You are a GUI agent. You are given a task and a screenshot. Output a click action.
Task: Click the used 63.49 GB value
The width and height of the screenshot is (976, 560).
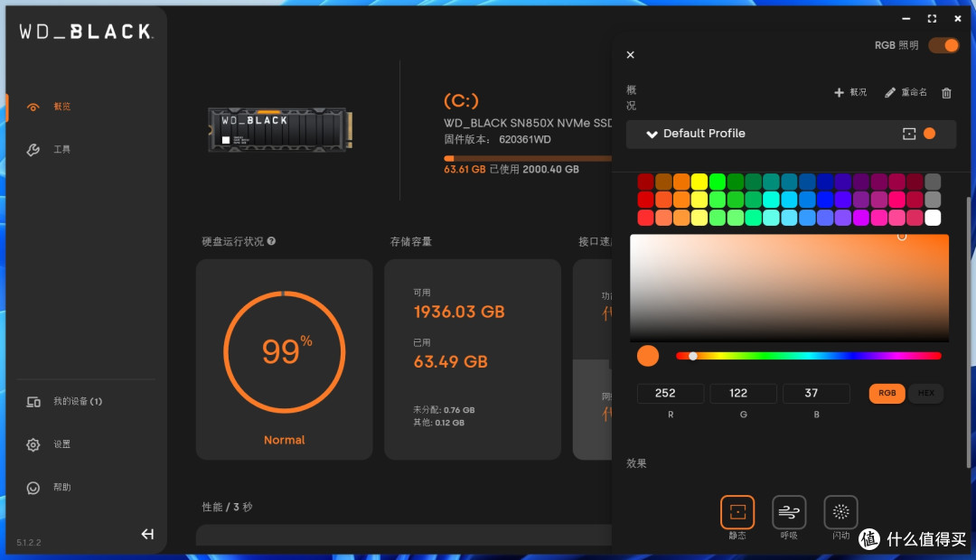click(451, 361)
